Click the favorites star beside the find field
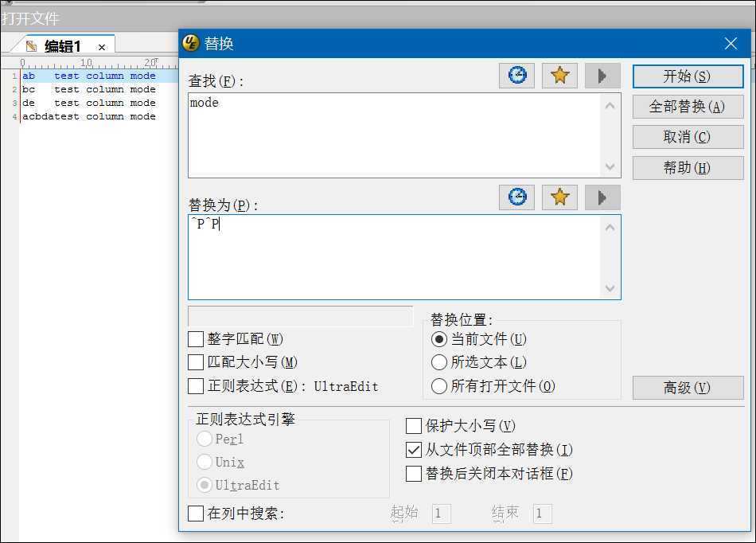756x543 pixels. tap(559, 75)
